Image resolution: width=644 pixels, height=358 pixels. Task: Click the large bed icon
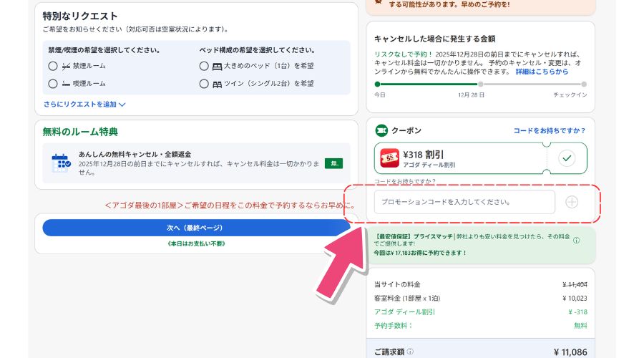(217, 66)
